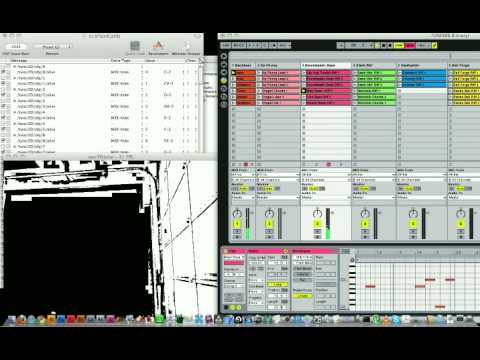Click the TAP tempo button
The height and width of the screenshot is (360, 480).
coord(226,45)
